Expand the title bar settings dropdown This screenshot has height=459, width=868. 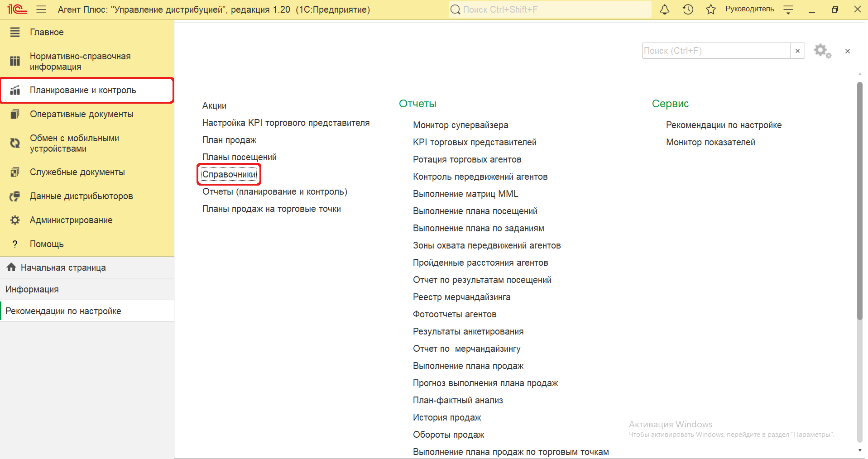(788, 10)
